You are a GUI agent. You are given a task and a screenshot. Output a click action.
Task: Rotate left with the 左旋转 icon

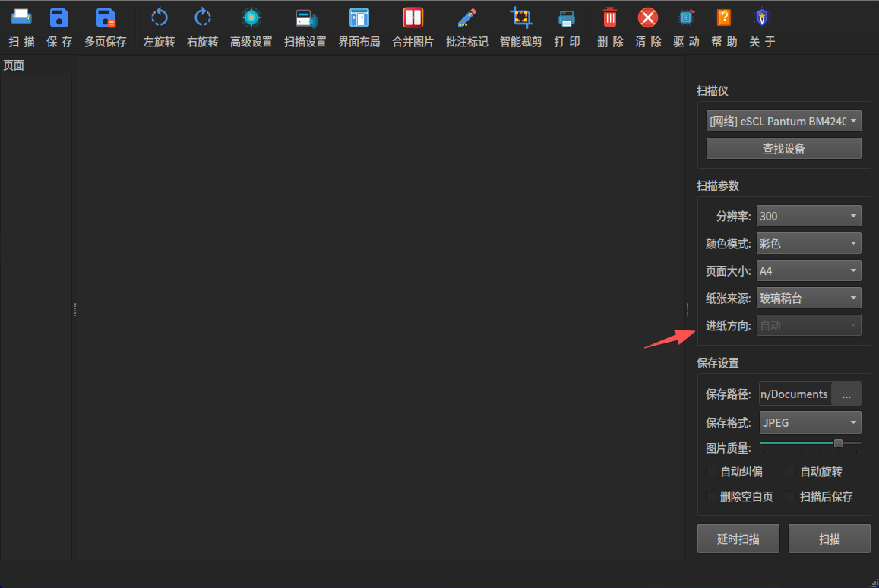(x=160, y=27)
